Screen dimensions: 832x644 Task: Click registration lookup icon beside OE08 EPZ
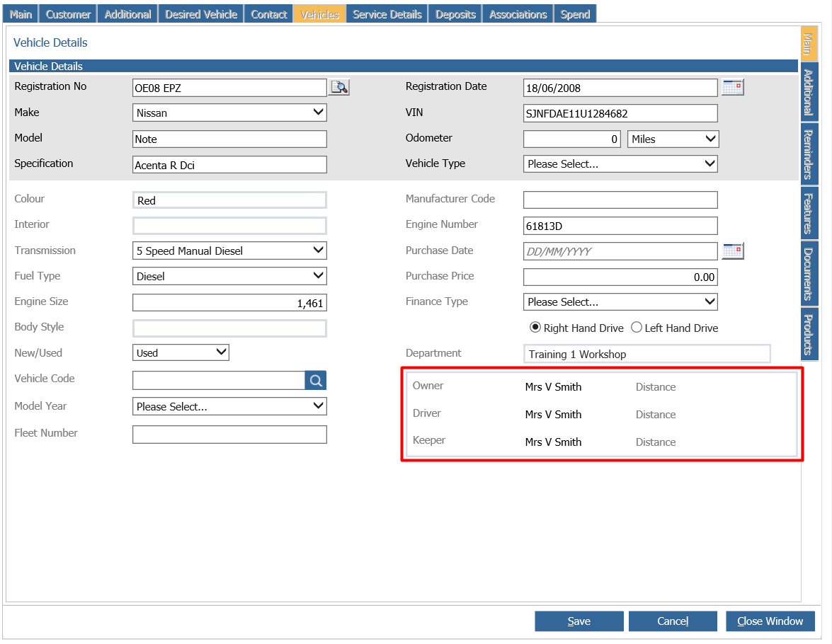[339, 88]
